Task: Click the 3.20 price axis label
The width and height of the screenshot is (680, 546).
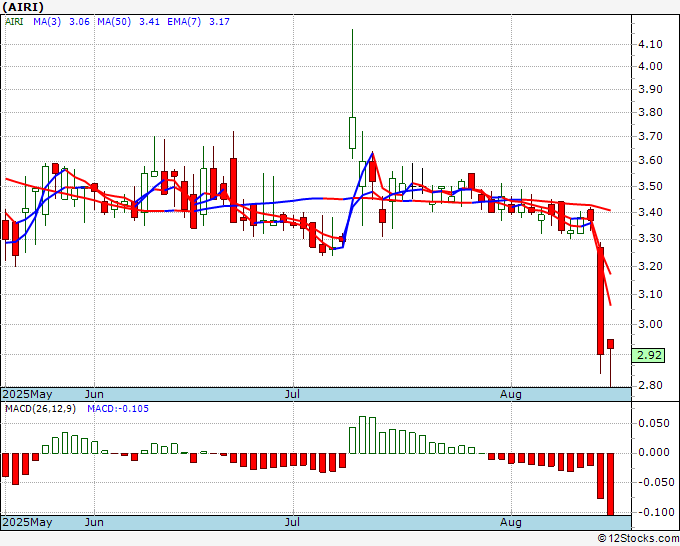Action: point(650,266)
